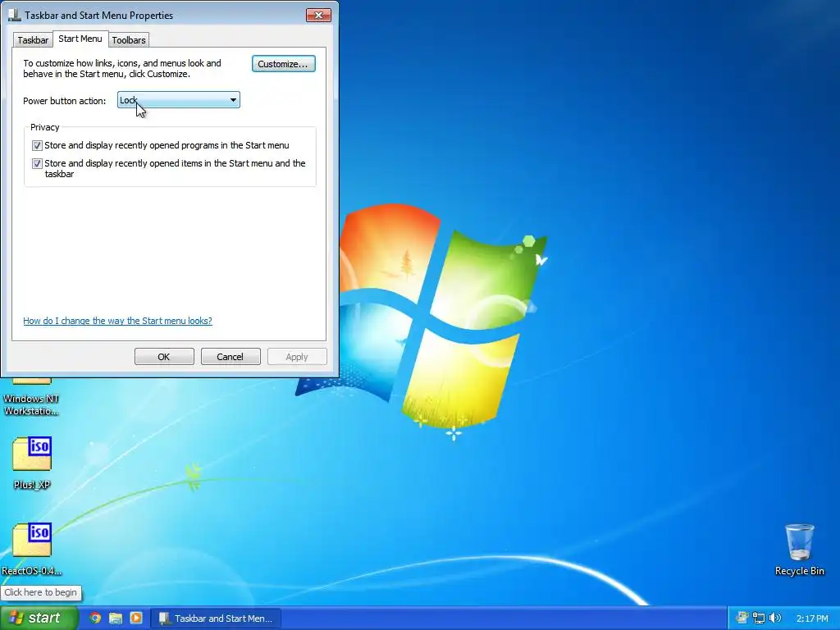Select the ReactOS-0.4 ISO desktop icon

(32, 549)
